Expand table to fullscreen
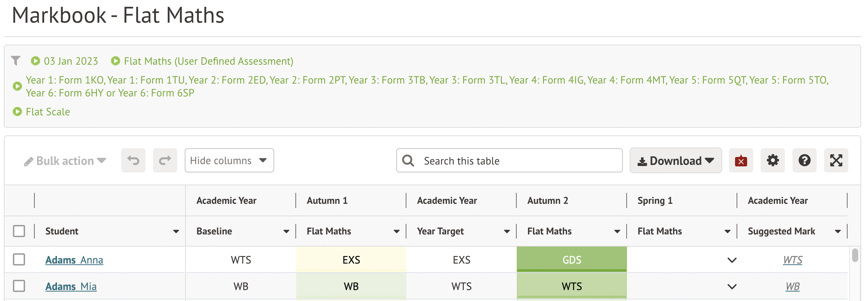 pos(836,161)
